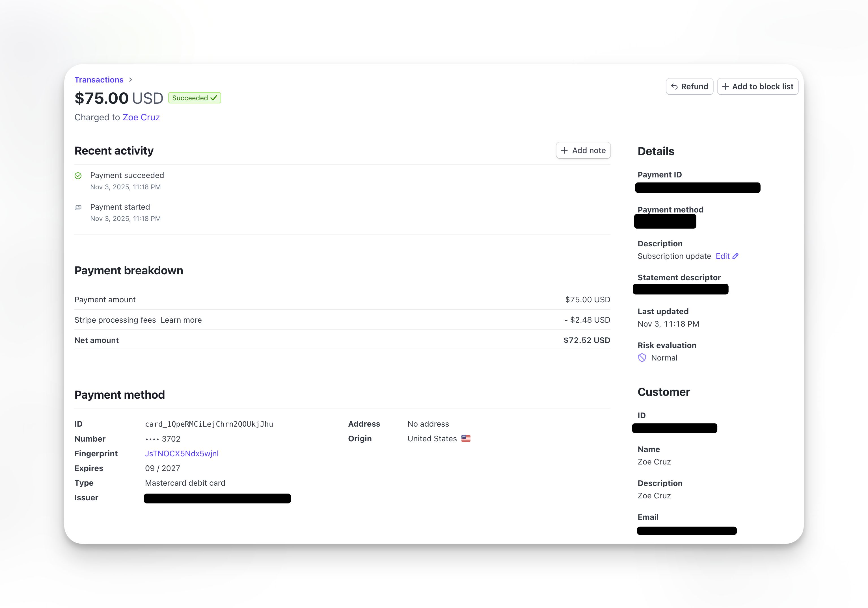
Task: Click the Risk evaluation shield icon
Action: pyautogui.click(x=642, y=358)
